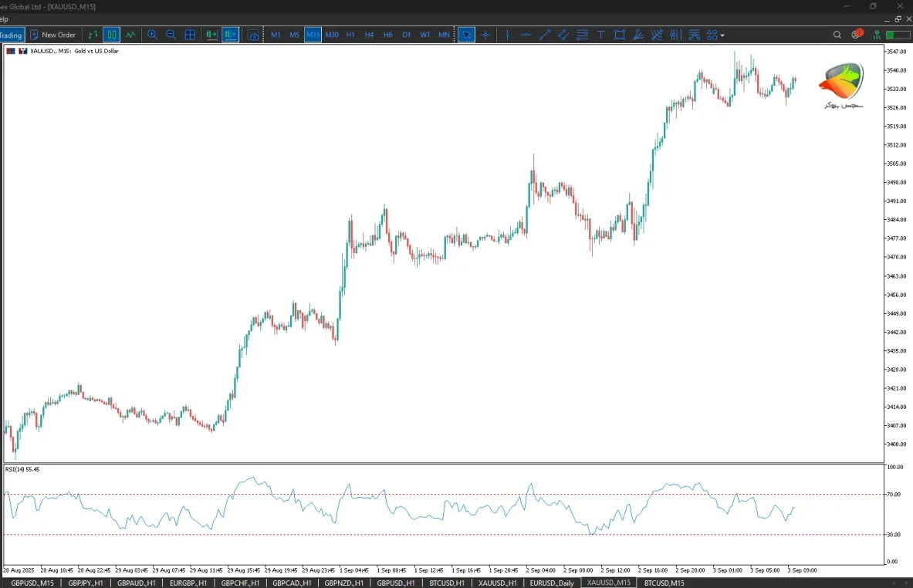
Task: Select the cursor arrow tool
Action: click(x=466, y=35)
